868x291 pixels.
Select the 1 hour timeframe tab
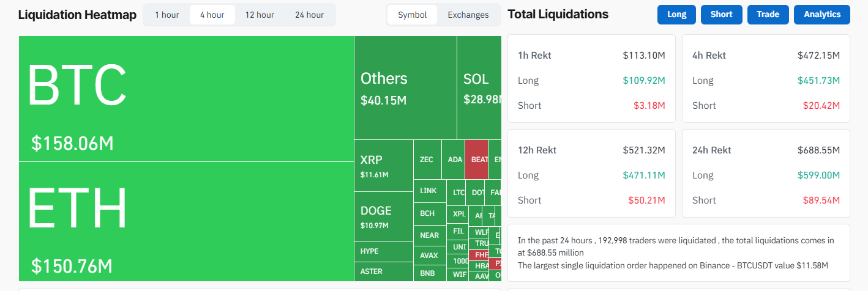coord(166,15)
